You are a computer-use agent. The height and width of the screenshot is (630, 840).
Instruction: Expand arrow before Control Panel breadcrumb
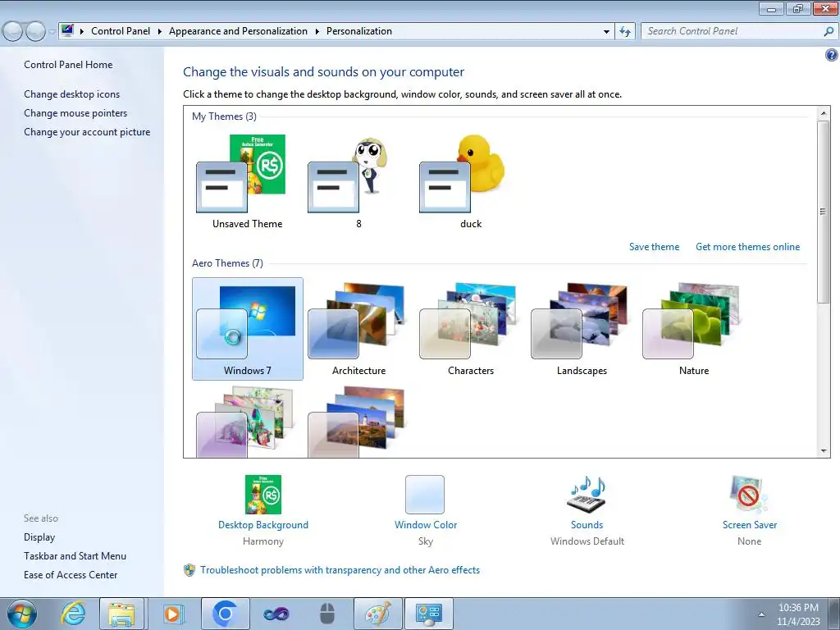[82, 32]
